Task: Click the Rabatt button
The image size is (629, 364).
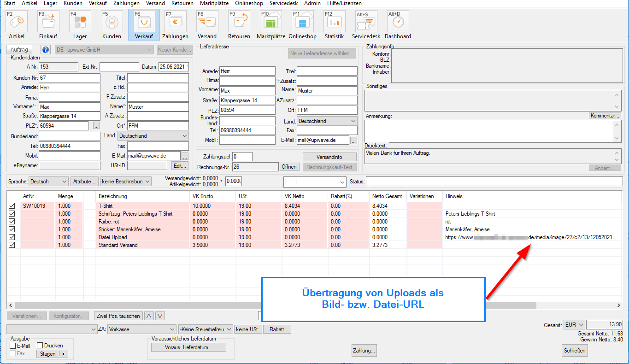Action: (x=277, y=329)
